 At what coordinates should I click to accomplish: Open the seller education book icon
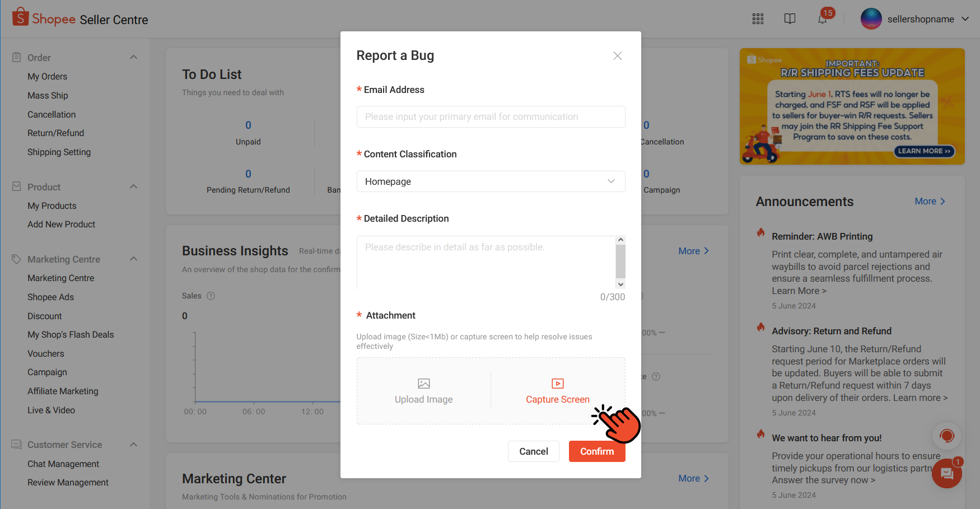[790, 19]
